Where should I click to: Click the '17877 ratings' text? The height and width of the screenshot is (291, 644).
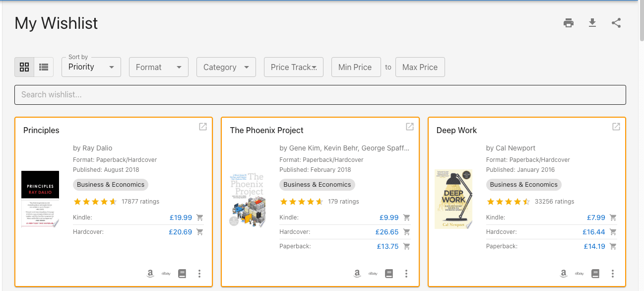pyautogui.click(x=140, y=202)
